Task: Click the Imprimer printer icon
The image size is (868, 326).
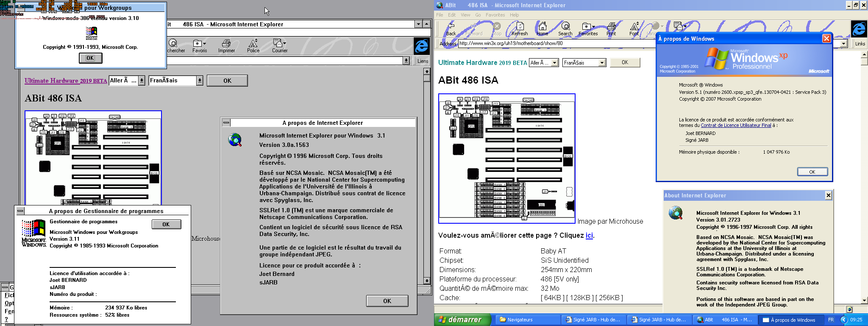Action: click(226, 44)
